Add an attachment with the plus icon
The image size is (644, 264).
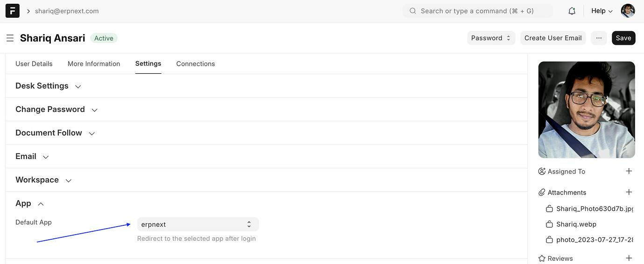(629, 192)
